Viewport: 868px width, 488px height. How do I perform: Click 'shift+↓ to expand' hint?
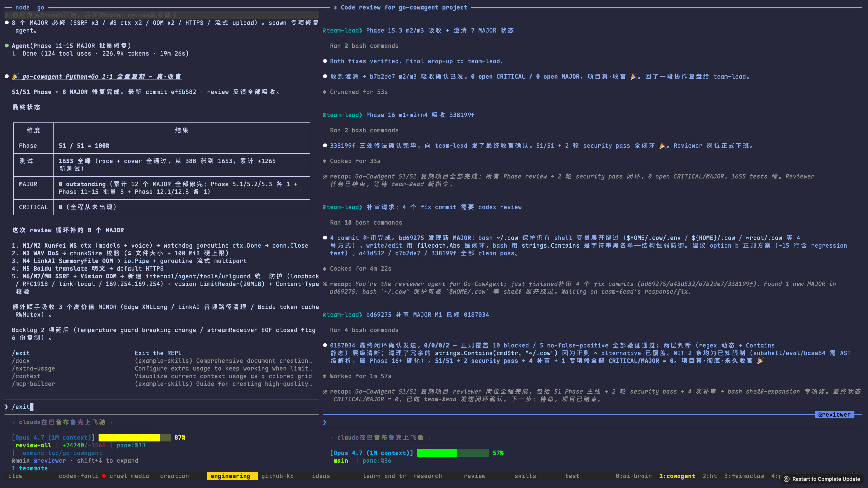[x=108, y=461]
